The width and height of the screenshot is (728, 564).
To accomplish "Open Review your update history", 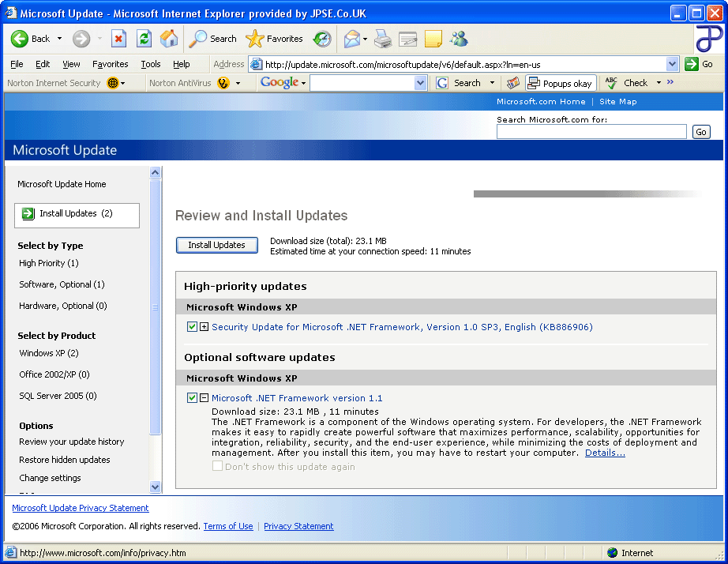I will point(72,442).
